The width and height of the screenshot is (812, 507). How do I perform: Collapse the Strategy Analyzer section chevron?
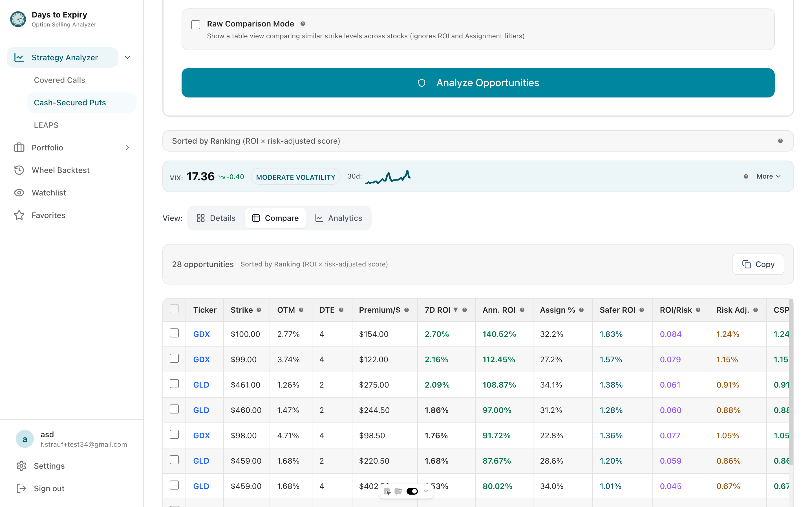point(127,57)
